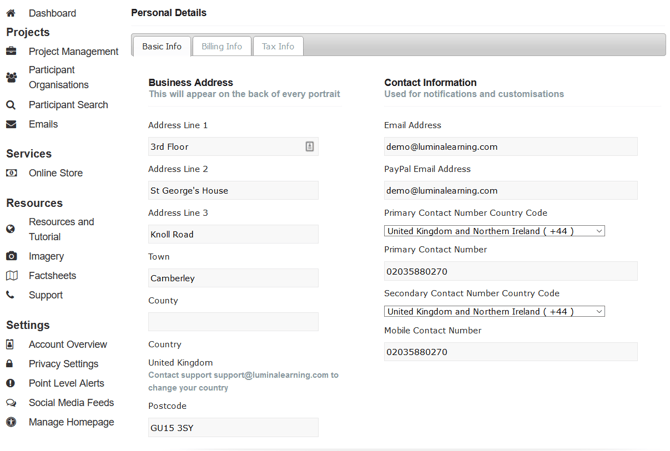Switch to the Tax Info tab
The height and width of the screenshot is (451, 670).
pos(278,46)
